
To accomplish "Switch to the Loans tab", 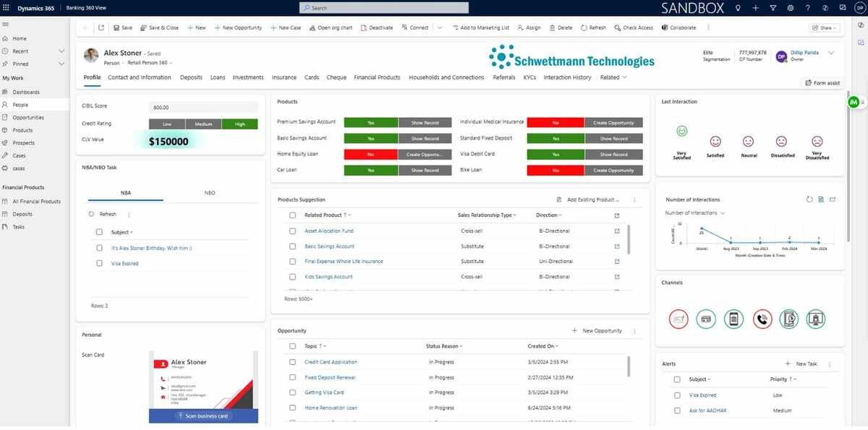I will click(x=218, y=77).
